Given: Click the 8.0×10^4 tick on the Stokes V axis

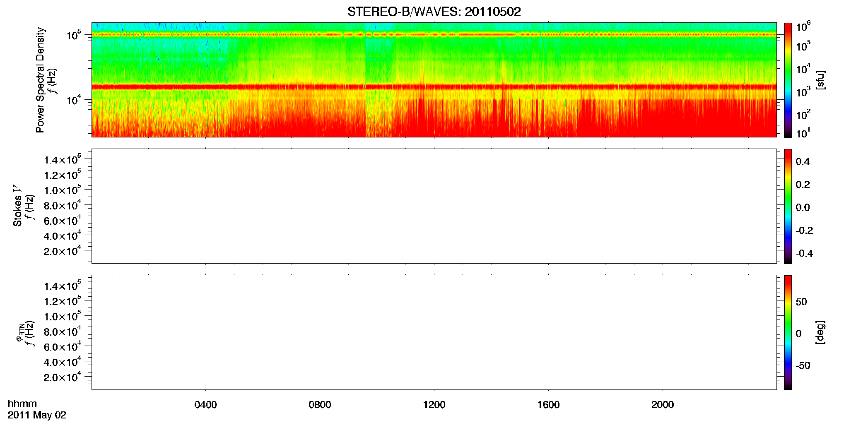Looking at the screenshot, I should click(63, 205).
